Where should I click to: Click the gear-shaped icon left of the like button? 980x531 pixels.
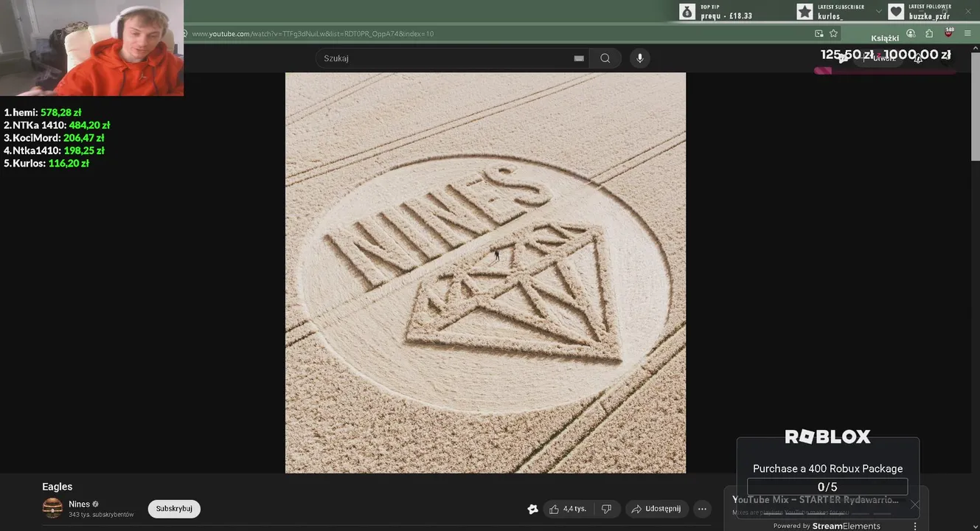532,509
